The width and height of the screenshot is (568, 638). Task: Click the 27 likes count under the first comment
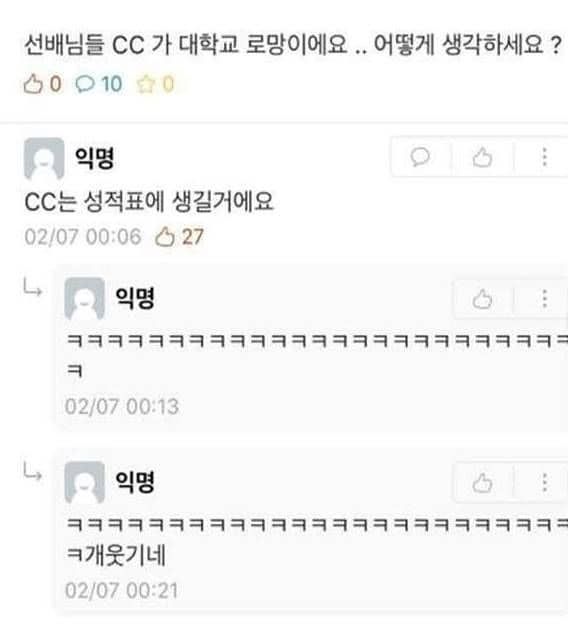click(179, 237)
